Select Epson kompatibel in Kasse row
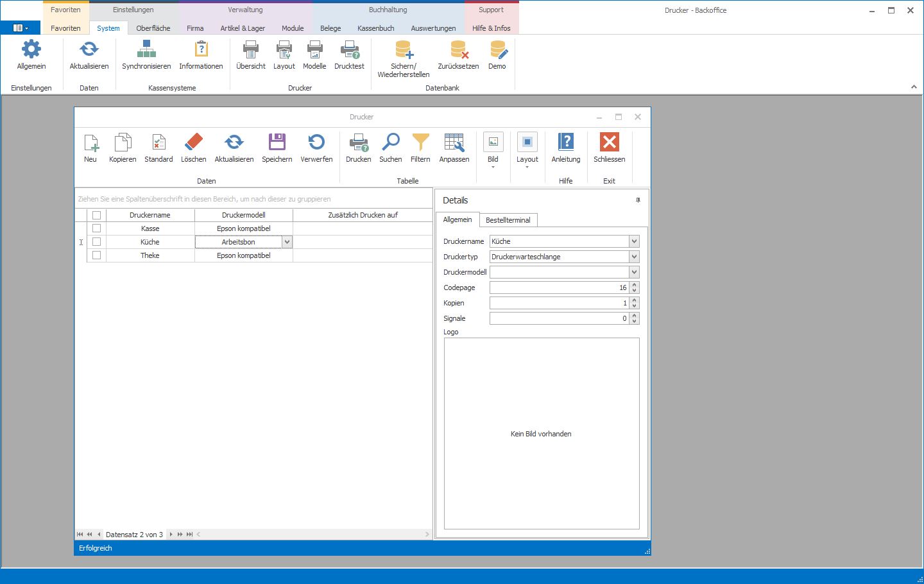924x584 pixels. [244, 228]
